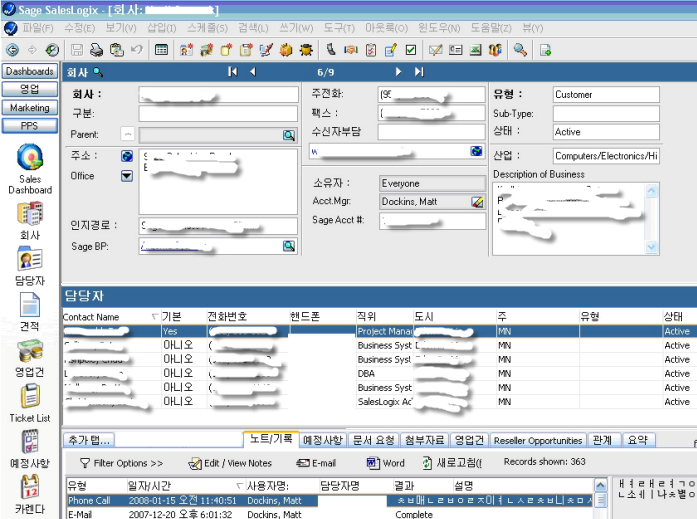Open the 수정(E) menu

click(x=80, y=28)
